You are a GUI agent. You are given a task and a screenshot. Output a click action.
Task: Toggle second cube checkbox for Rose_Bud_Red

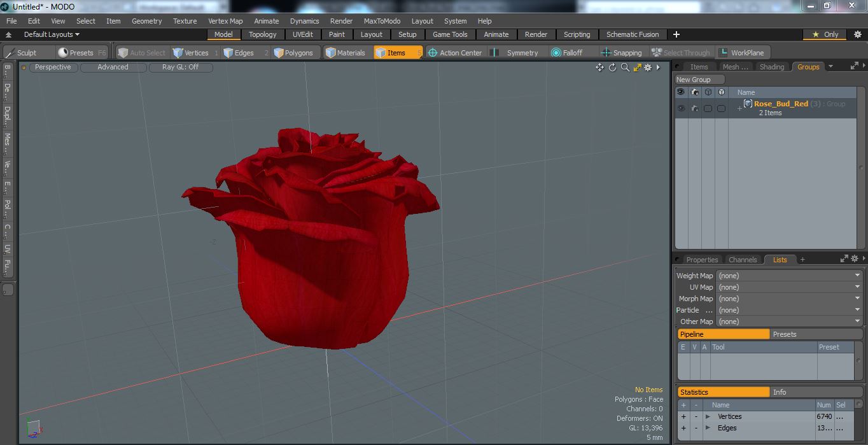point(721,108)
